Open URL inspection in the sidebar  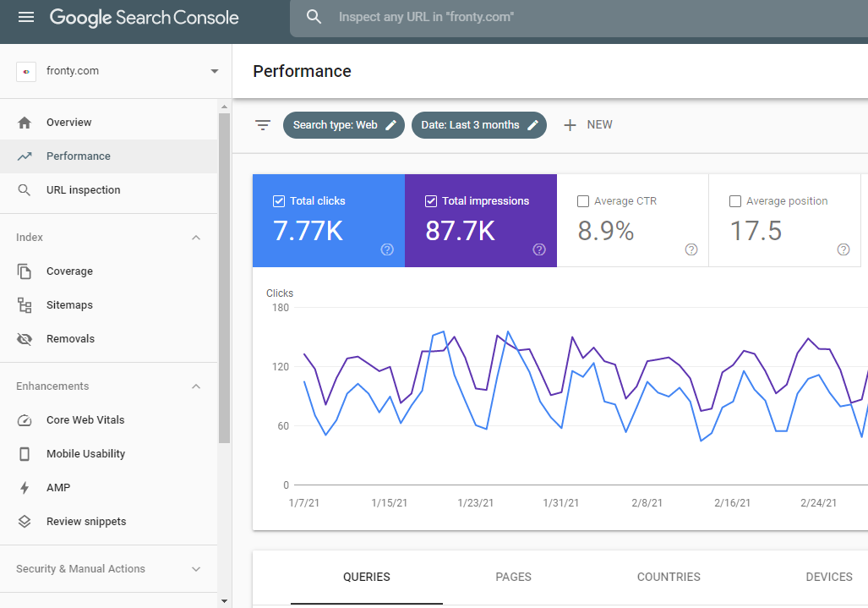108,190
